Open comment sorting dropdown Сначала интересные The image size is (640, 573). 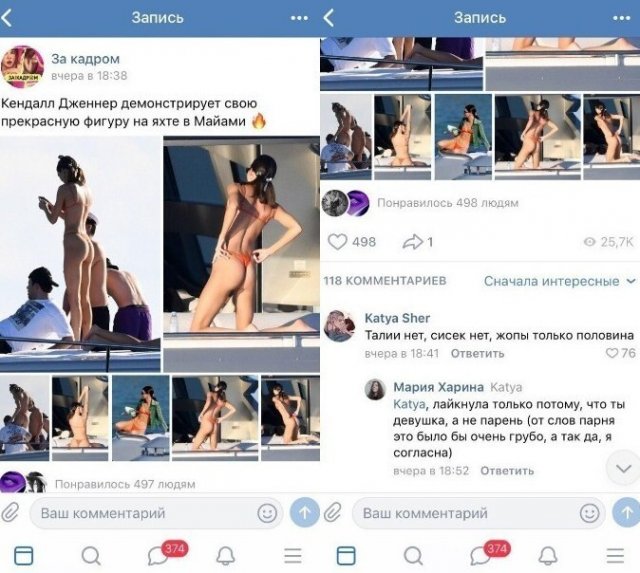coord(559,281)
